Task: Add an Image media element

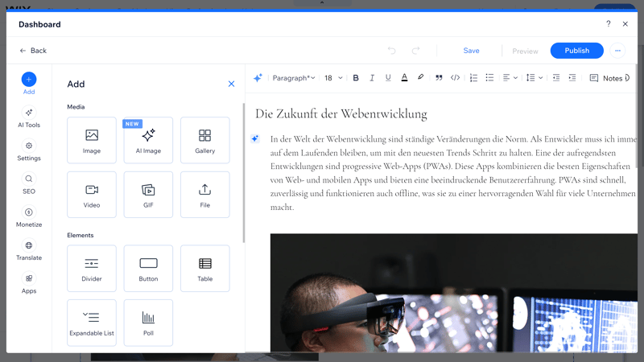Action: click(x=92, y=140)
